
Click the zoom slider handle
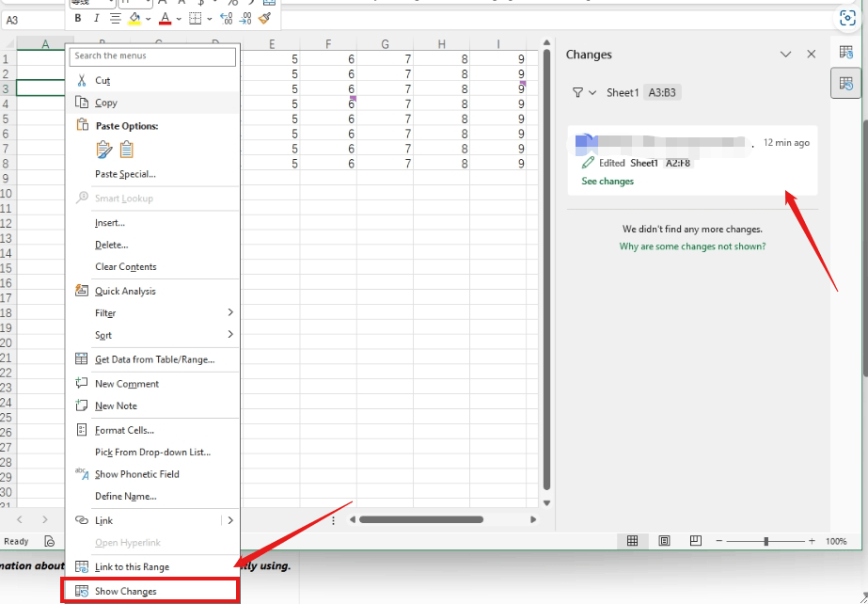tap(766, 542)
